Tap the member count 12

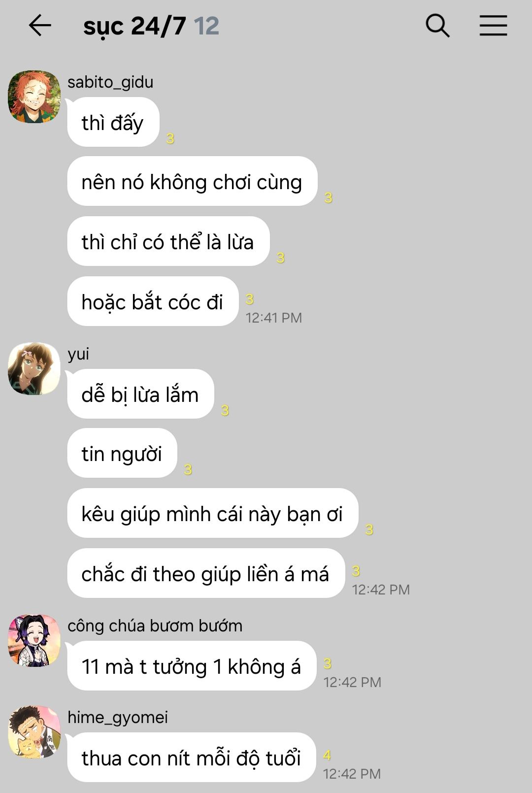coord(206,26)
